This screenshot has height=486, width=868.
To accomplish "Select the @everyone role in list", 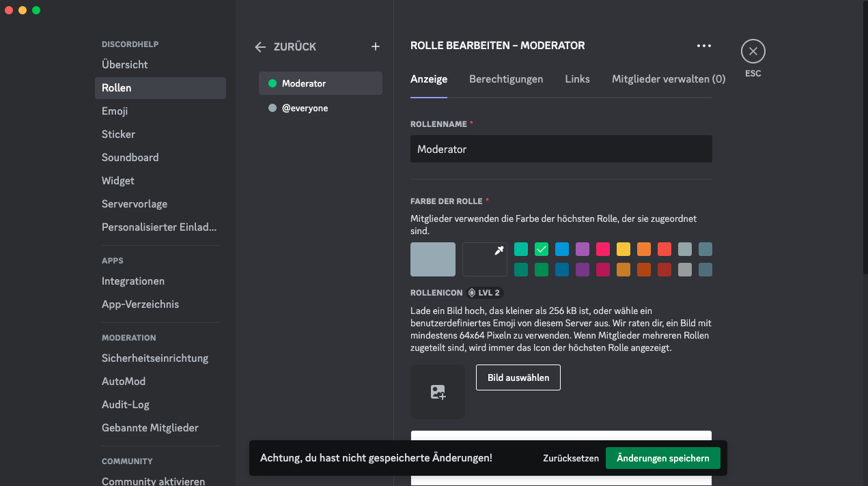I will click(320, 108).
